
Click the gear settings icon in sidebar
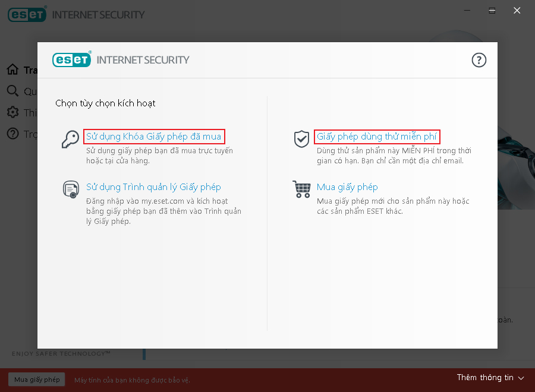point(12,112)
